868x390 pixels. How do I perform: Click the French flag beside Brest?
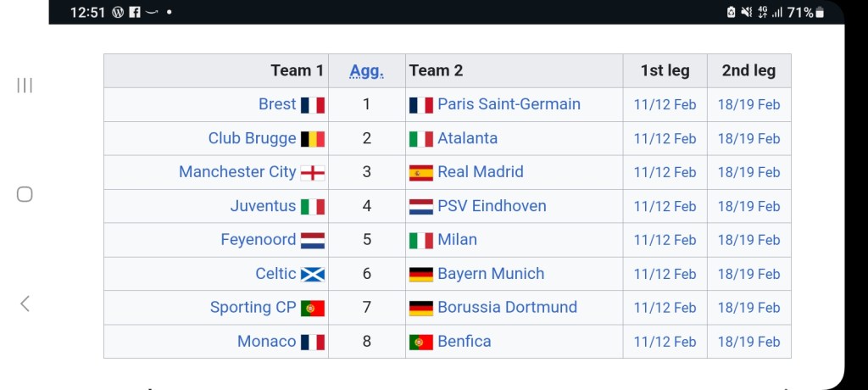click(x=313, y=105)
